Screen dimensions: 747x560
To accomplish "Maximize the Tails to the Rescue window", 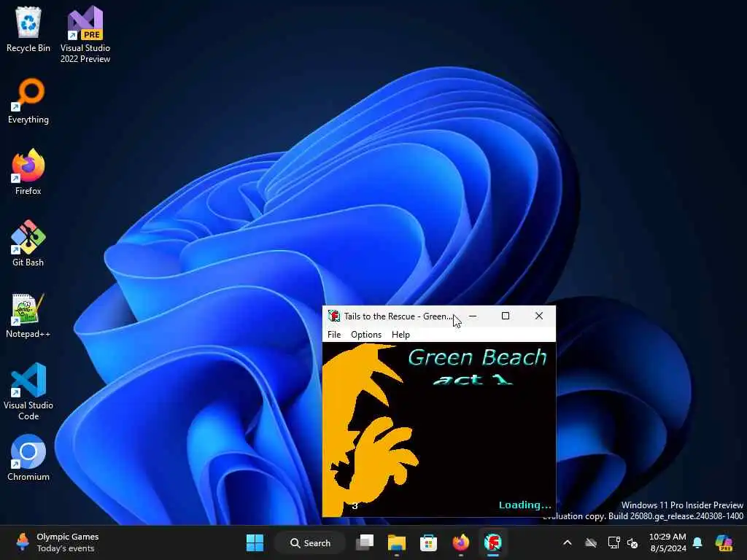I will coord(506,316).
